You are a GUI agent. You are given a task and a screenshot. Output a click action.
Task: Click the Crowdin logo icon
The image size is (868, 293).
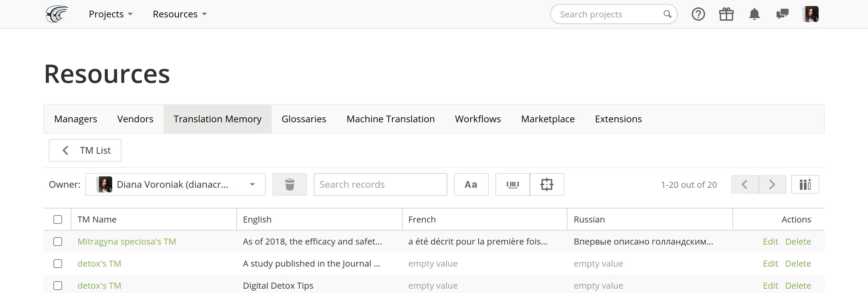pyautogui.click(x=57, y=14)
